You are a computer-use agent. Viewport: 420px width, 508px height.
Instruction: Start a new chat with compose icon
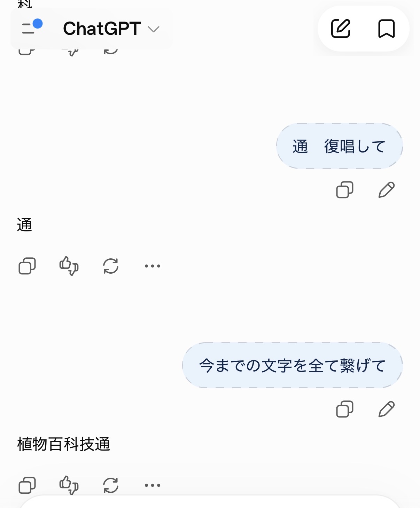point(341,29)
